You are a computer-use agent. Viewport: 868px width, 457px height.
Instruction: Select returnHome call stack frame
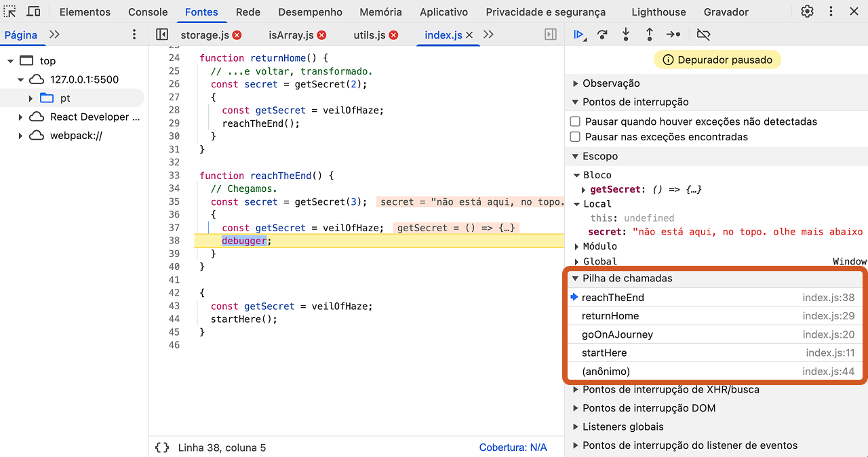point(714,316)
